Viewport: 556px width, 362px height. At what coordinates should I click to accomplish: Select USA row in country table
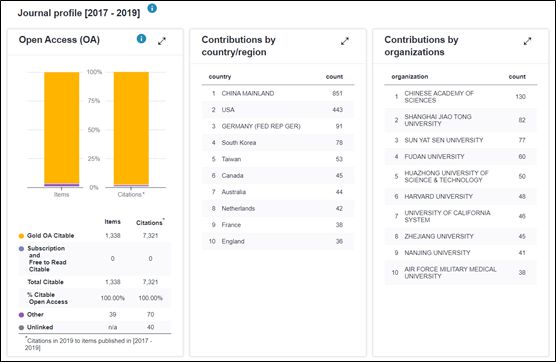[x=278, y=110]
